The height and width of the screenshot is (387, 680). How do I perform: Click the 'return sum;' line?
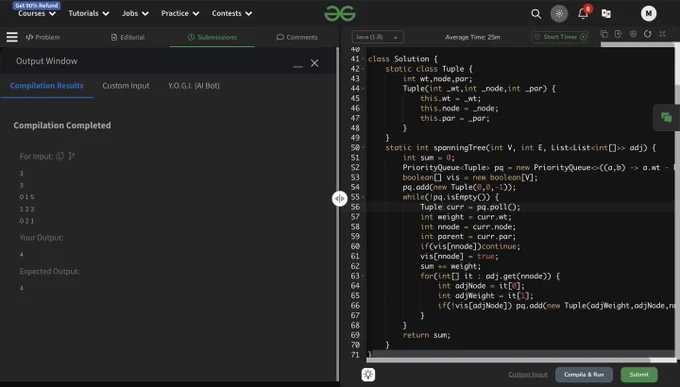[x=426, y=335]
